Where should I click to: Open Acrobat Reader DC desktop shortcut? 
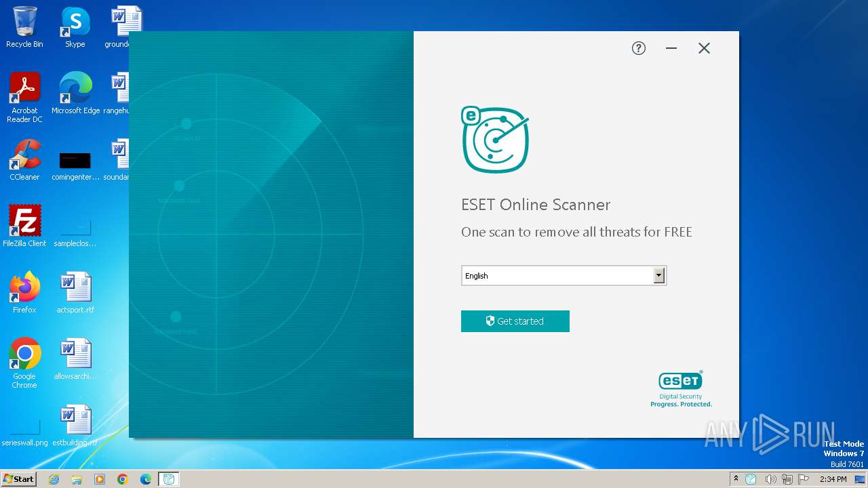pyautogui.click(x=24, y=98)
